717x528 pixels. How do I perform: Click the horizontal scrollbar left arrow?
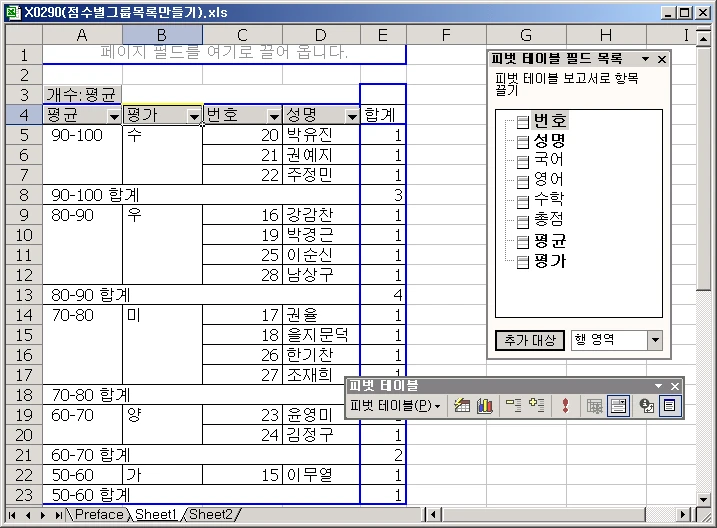click(x=433, y=515)
